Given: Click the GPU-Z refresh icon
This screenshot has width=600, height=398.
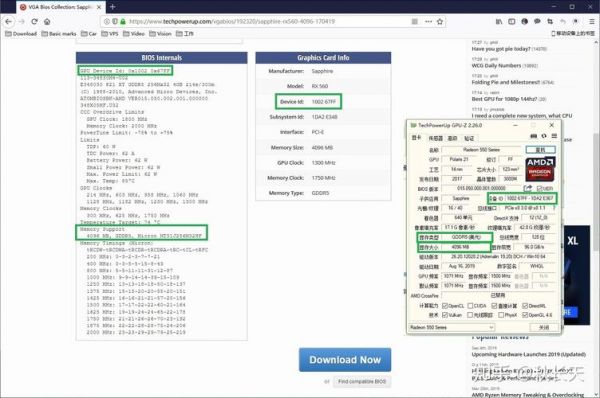Looking at the screenshot, I should [544, 136].
